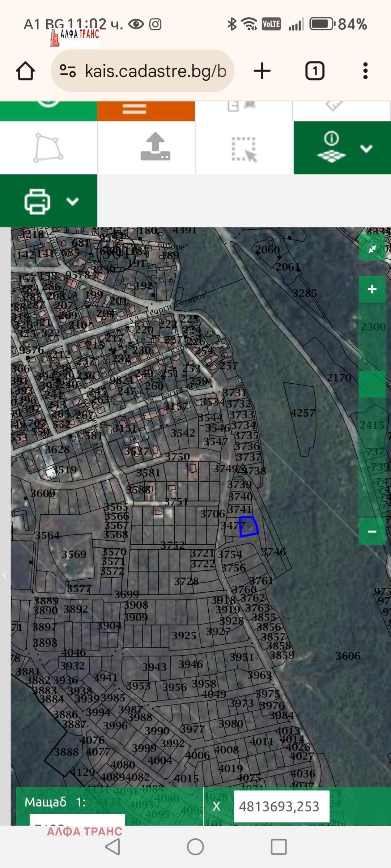
Task: Zoom in with the map plus button
Action: (372, 289)
